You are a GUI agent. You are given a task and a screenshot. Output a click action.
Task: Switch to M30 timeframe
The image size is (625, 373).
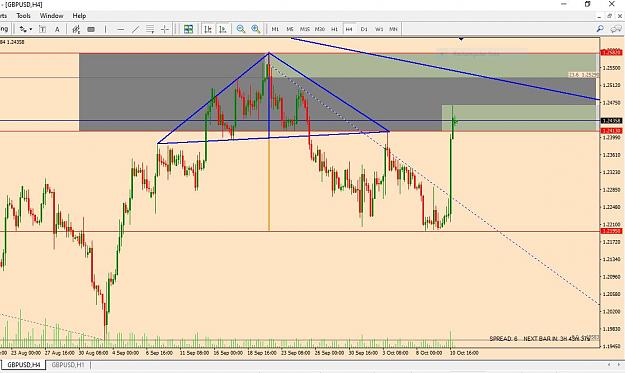pyautogui.click(x=320, y=29)
